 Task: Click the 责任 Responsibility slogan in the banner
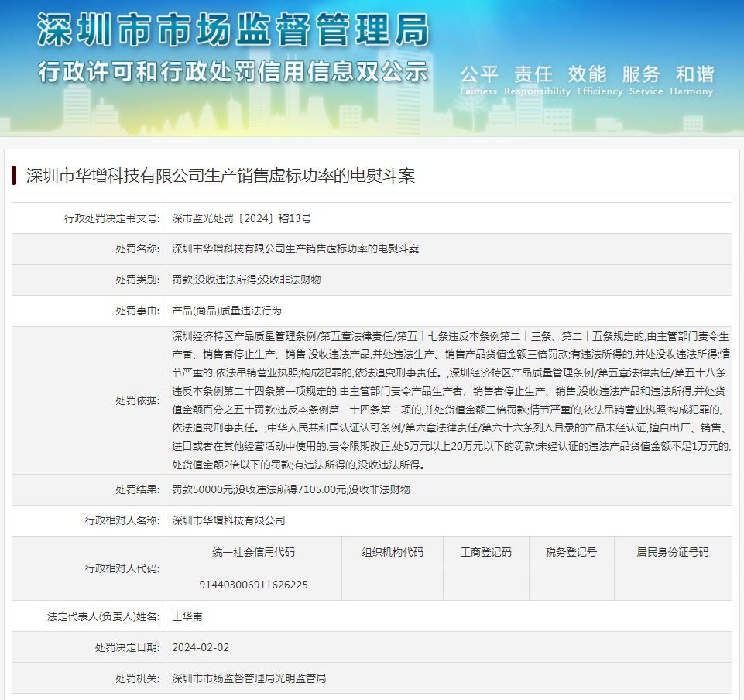pos(537,80)
